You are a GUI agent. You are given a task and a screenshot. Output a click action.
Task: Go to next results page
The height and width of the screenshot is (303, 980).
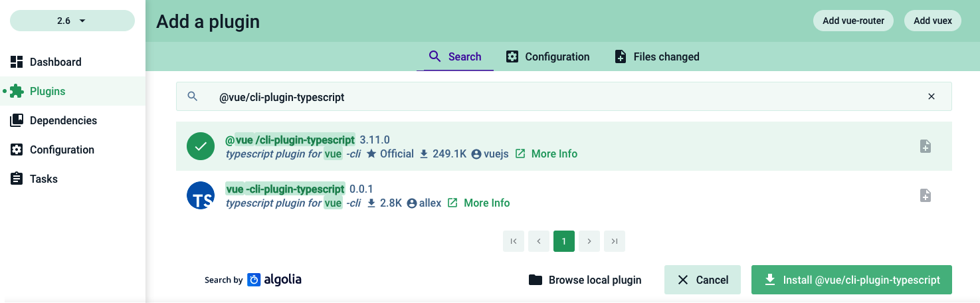[589, 241]
